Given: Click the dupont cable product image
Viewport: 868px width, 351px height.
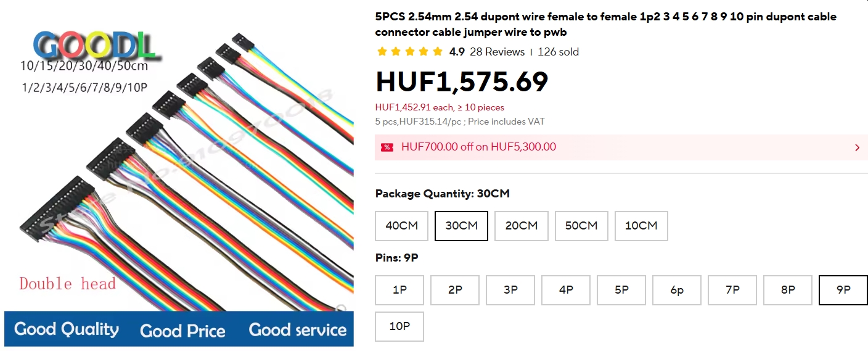Looking at the screenshot, I should tap(179, 173).
